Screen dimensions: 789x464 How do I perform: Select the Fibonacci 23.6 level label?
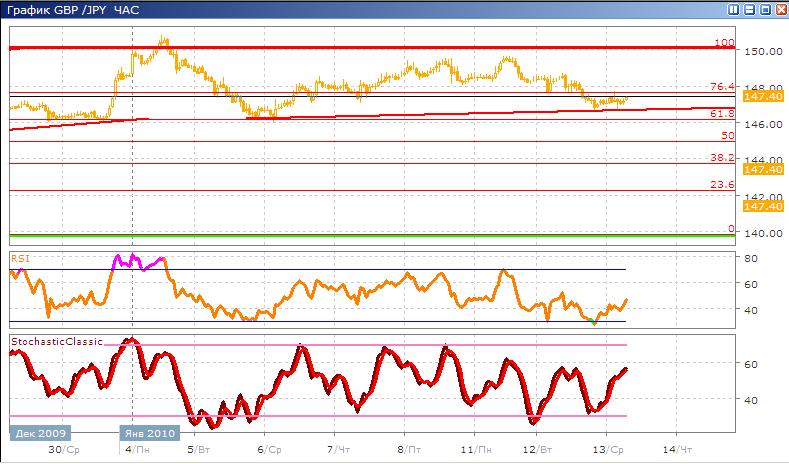click(724, 185)
